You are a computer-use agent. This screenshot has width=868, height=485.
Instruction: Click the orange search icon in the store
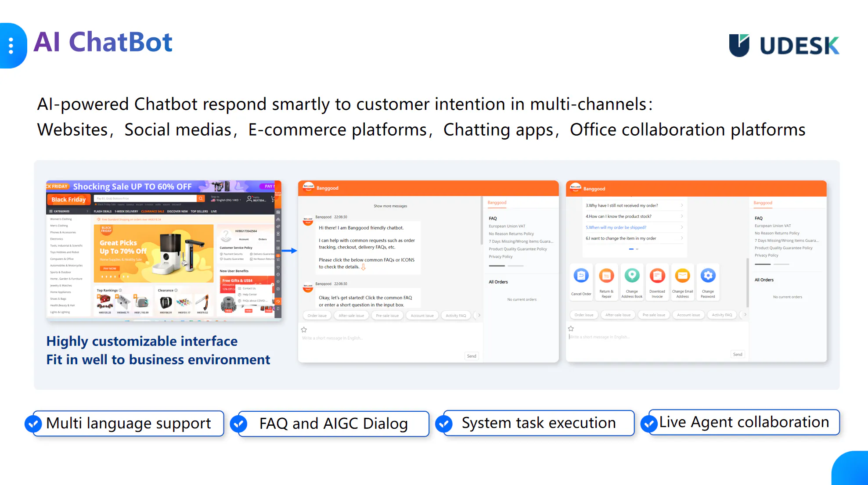click(201, 199)
